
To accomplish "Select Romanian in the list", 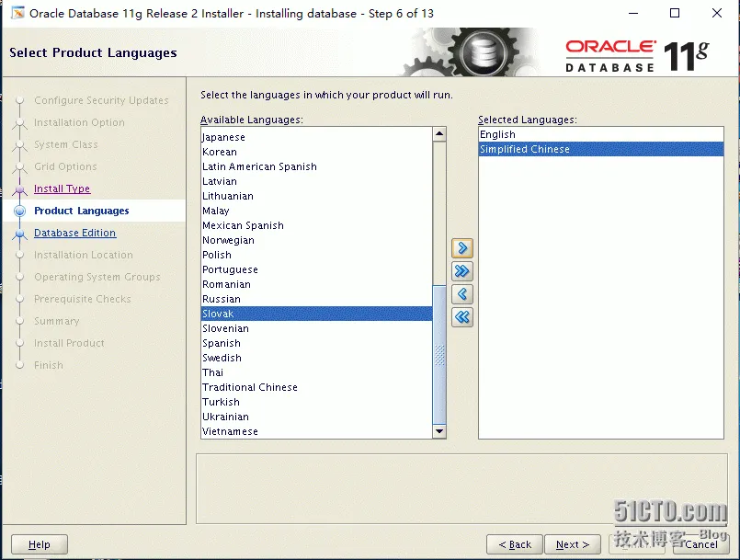I will pos(316,284).
